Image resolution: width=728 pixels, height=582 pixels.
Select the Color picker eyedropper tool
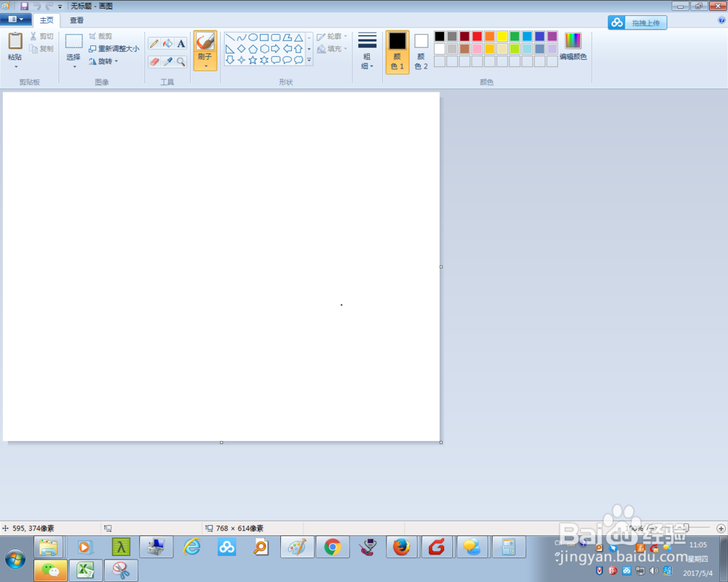pyautogui.click(x=167, y=62)
